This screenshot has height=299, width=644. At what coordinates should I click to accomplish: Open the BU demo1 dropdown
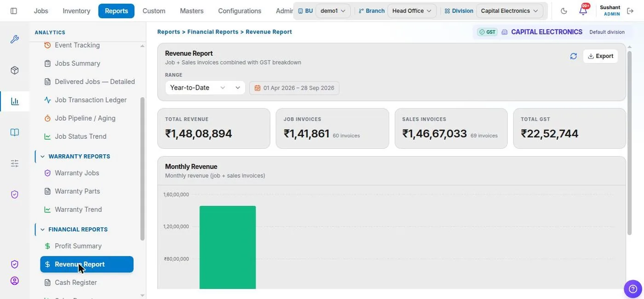pyautogui.click(x=333, y=11)
